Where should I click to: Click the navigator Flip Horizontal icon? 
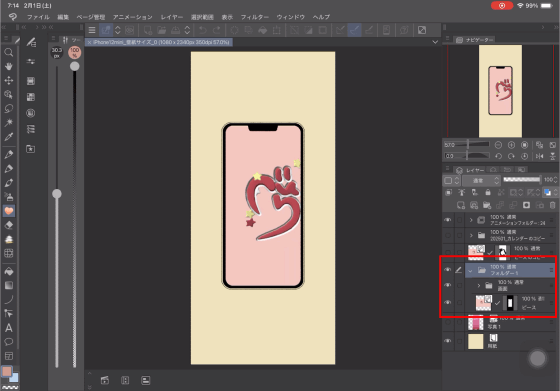539,156
